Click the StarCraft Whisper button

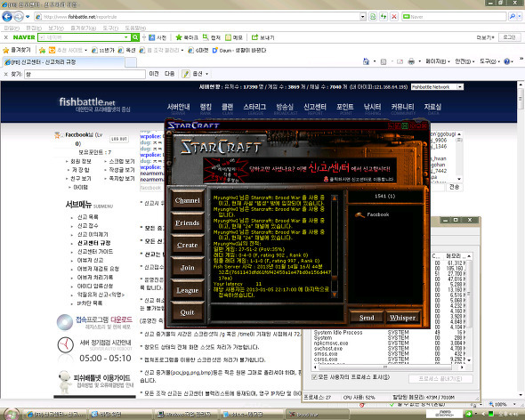click(402, 318)
